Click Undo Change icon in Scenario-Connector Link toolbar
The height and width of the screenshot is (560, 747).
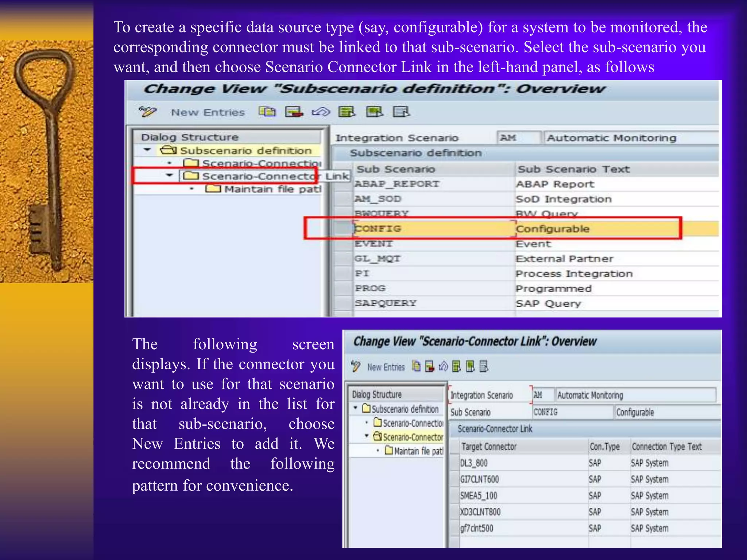point(443,366)
